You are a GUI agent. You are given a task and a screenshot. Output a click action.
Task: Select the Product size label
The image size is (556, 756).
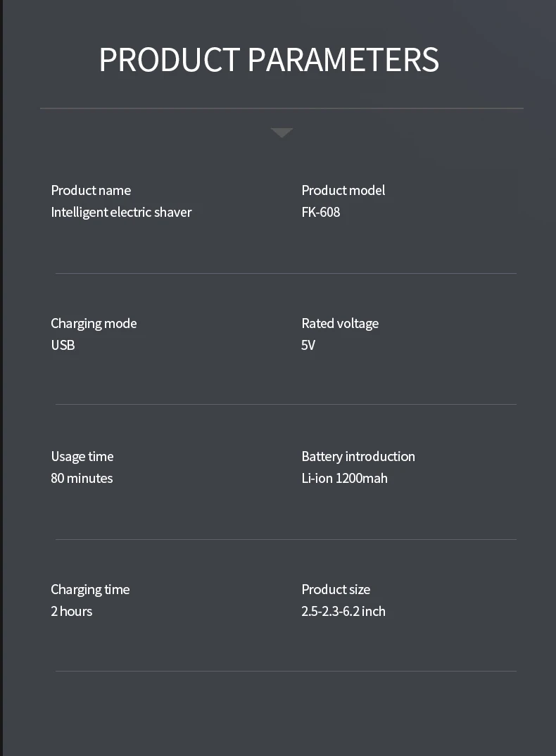pyautogui.click(x=336, y=589)
